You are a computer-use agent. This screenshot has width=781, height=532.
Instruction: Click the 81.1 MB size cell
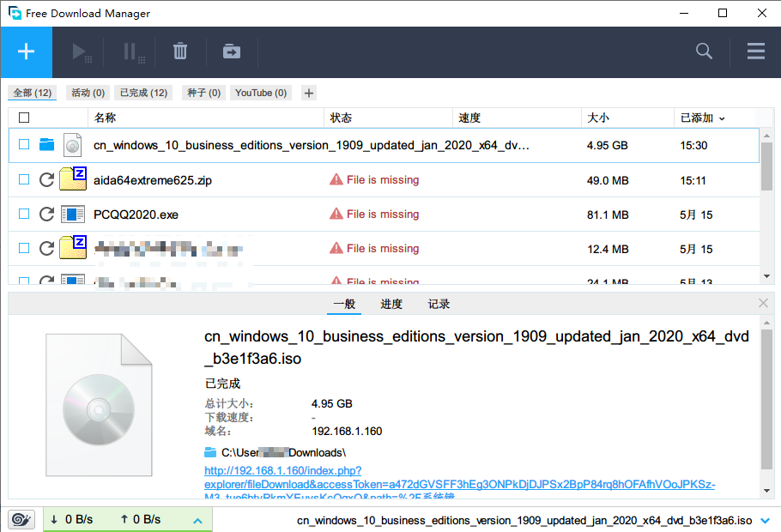coord(608,215)
